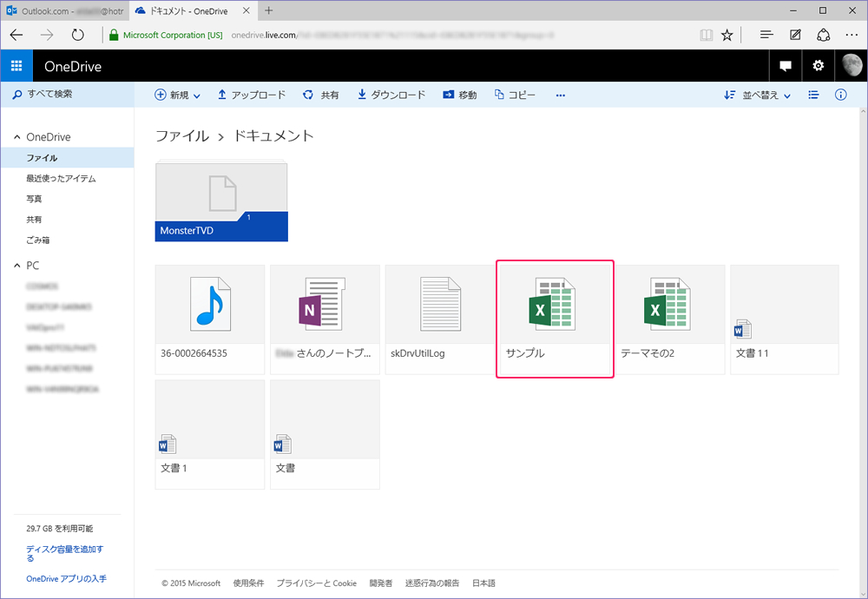Image resolution: width=868 pixels, height=599 pixels.
Task: Select the サンプル Excel file
Action: [x=556, y=319]
